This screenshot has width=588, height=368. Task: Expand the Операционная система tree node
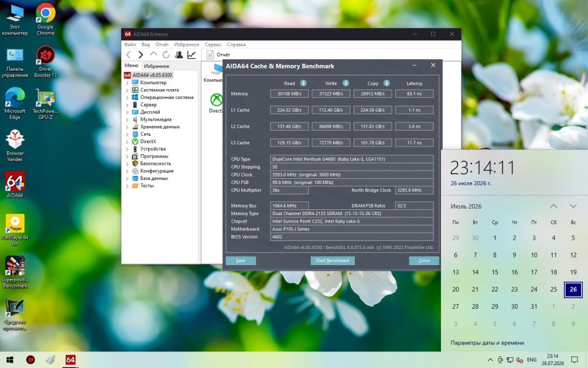click(x=127, y=97)
